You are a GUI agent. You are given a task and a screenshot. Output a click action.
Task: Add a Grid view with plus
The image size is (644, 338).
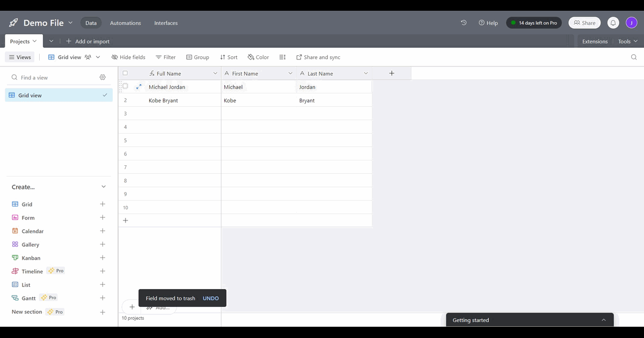(x=103, y=204)
